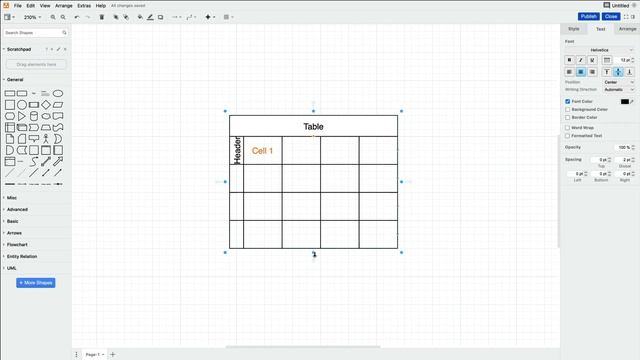The image size is (640, 360).
Task: Open the zoom level percentage dropdown
Action: (32, 17)
